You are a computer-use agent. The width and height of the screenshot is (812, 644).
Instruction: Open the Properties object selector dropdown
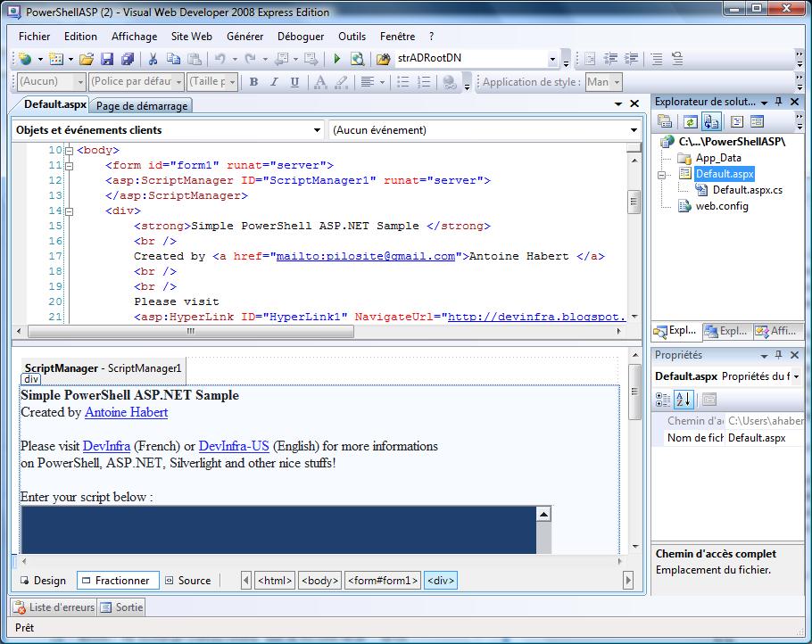(x=796, y=376)
